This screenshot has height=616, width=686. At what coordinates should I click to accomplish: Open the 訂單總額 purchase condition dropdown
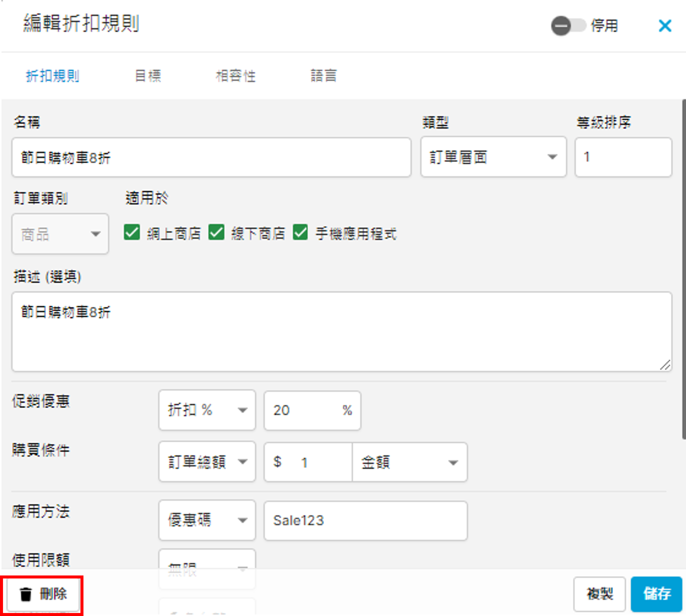click(207, 462)
